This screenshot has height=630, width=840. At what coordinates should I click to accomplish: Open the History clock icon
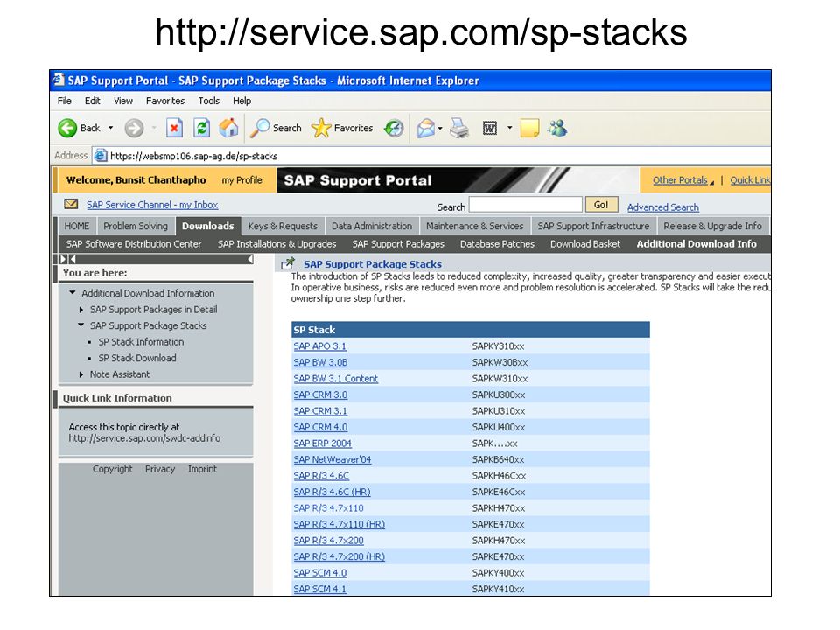point(394,128)
